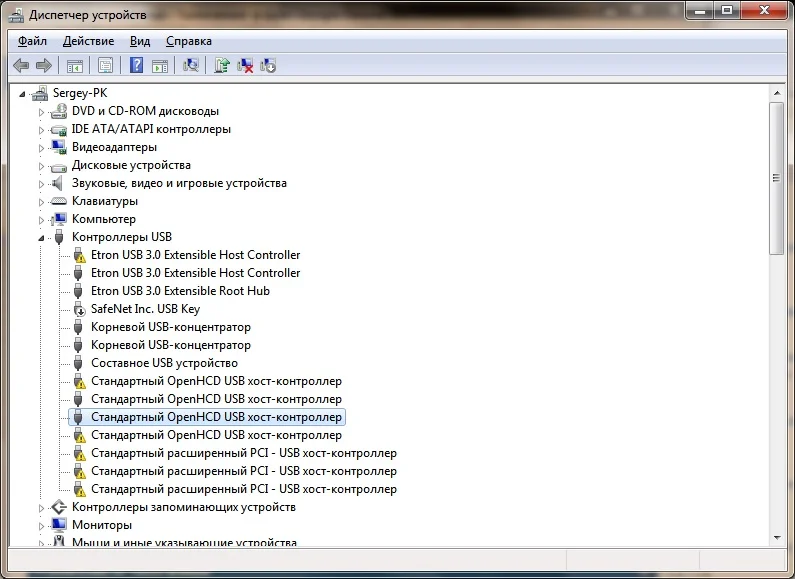Click the Uninstall device red X icon
Viewport: 795px width, 579px height.
pos(245,65)
